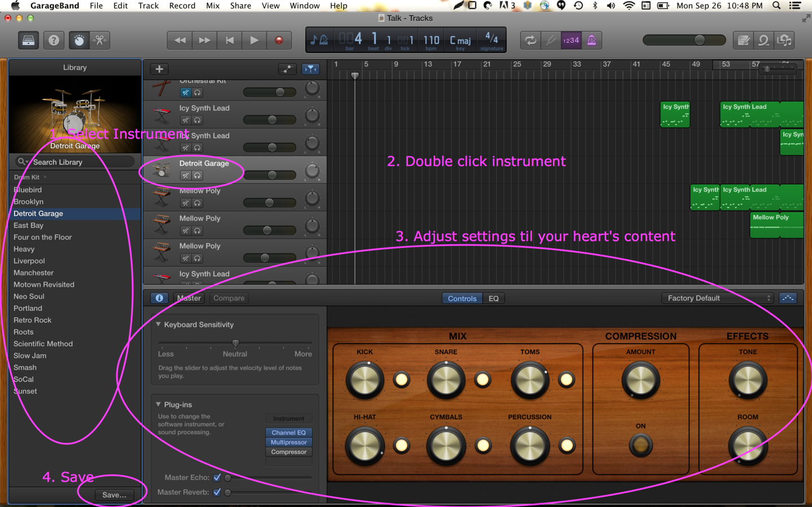
Task: Click the Master button
Action: click(189, 298)
